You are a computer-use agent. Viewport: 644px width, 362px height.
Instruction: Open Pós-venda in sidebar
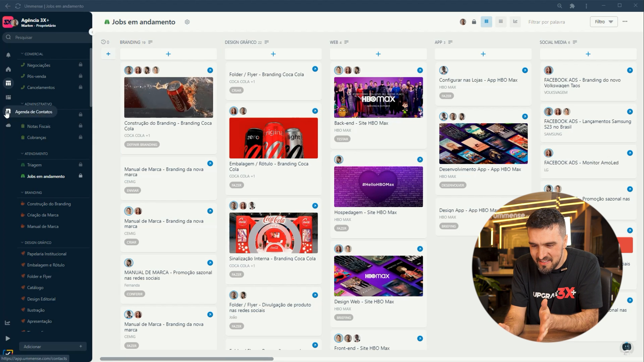coord(37,76)
